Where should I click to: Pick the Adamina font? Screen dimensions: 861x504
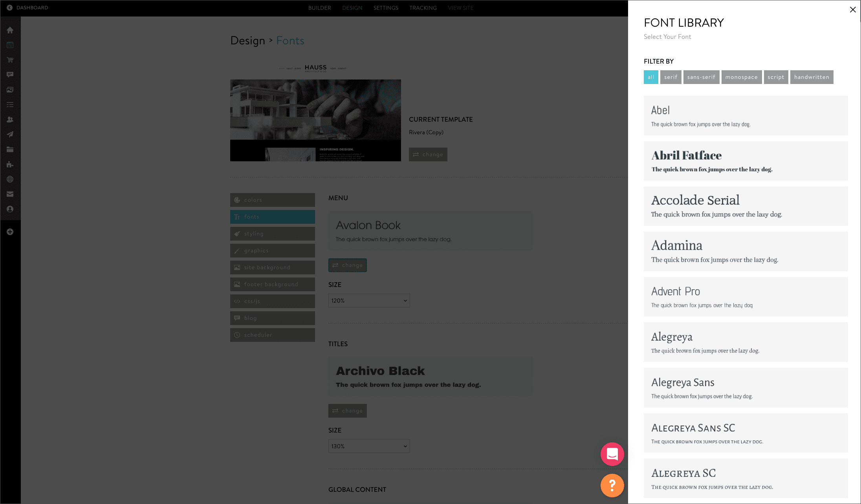pos(746,251)
